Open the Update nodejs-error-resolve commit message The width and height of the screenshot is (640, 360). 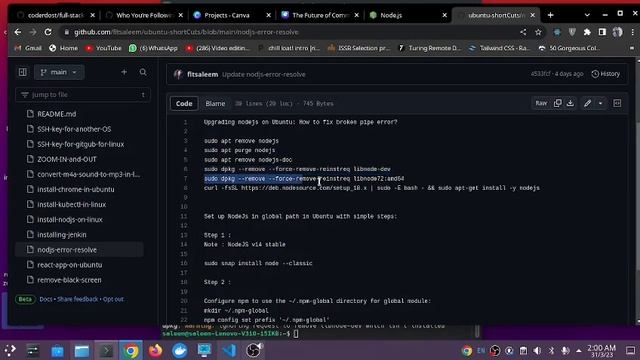point(264,74)
